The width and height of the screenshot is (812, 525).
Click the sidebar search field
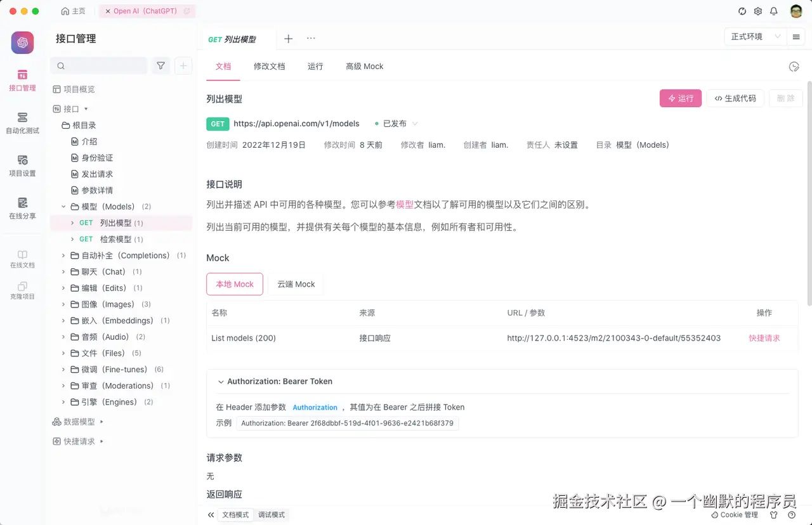99,65
